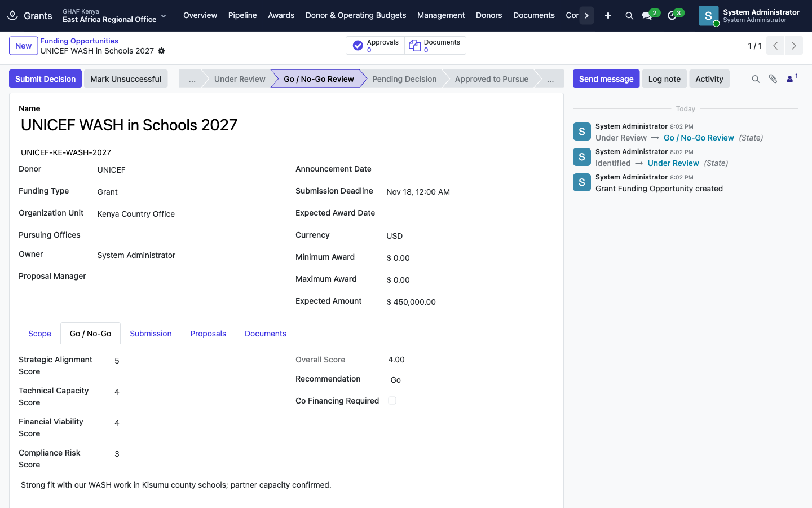Expand the later stages ellipsis in status bar

pos(550,79)
